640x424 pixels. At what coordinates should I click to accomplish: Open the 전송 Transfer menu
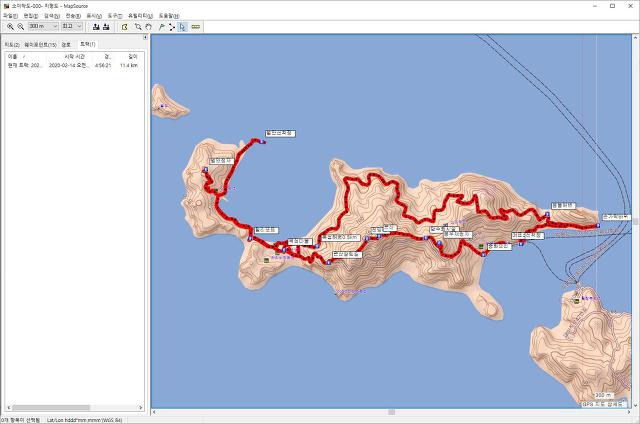[x=73, y=16]
